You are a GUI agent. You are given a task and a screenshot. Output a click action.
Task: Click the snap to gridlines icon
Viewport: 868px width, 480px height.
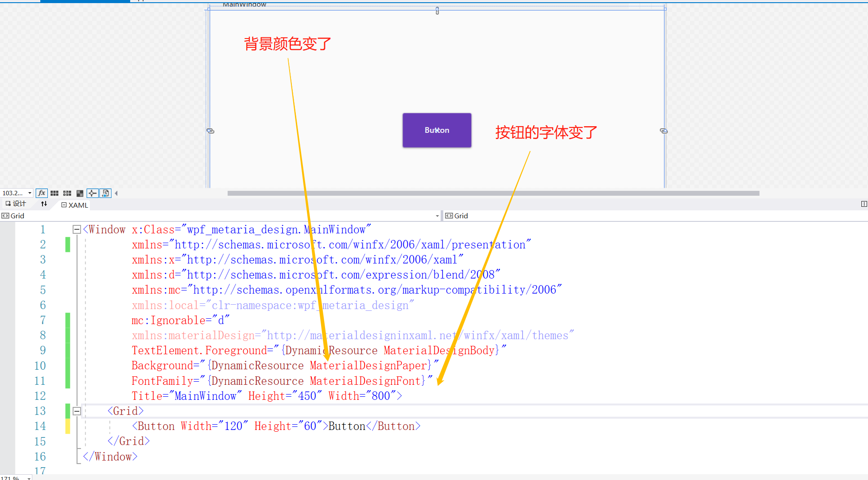click(x=67, y=193)
